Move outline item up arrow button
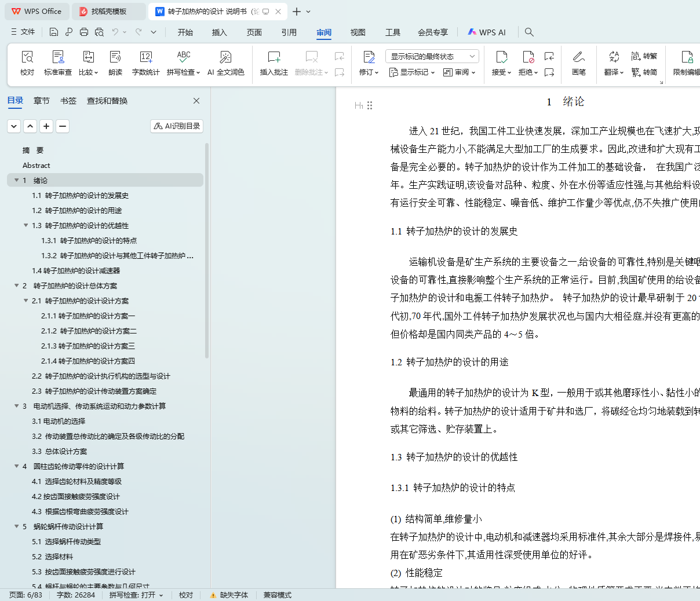The width and height of the screenshot is (700, 601). 30,126
